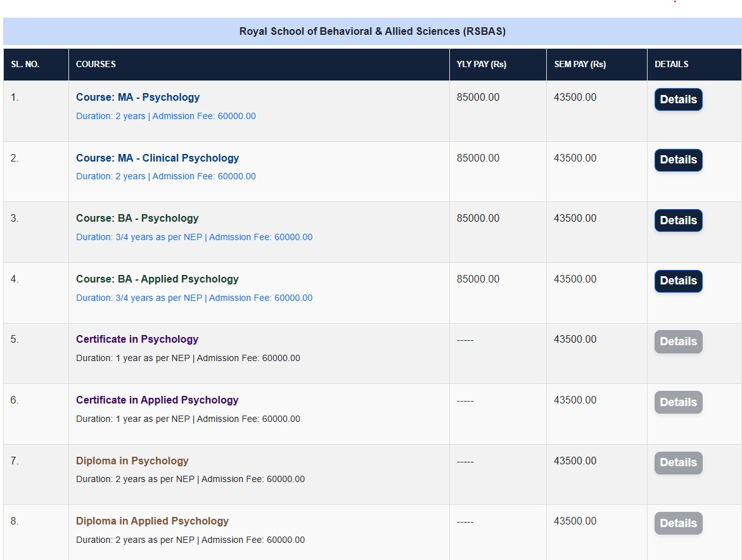Click the SEM PAY (Rs) column header
Viewport: 742px width, 560px height.
click(x=579, y=65)
